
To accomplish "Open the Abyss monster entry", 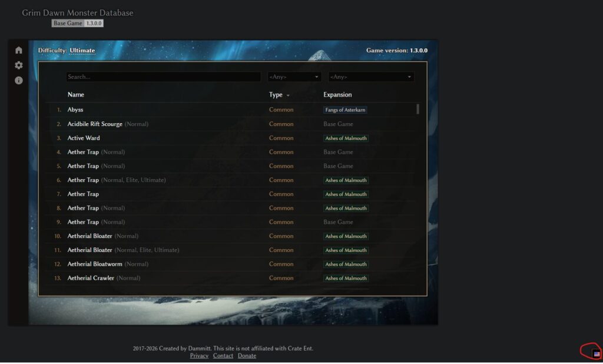I will tap(75, 110).
